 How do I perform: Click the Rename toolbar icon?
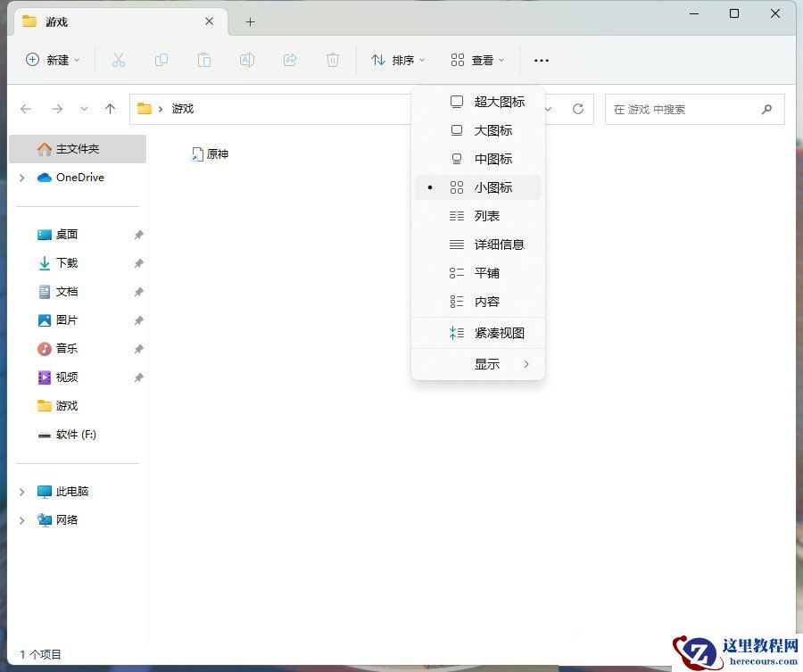247,61
